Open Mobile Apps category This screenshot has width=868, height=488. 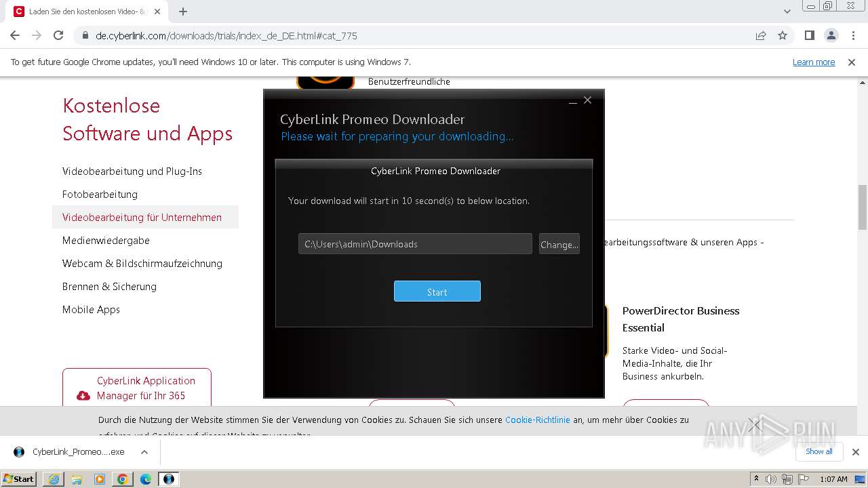pyautogui.click(x=91, y=309)
